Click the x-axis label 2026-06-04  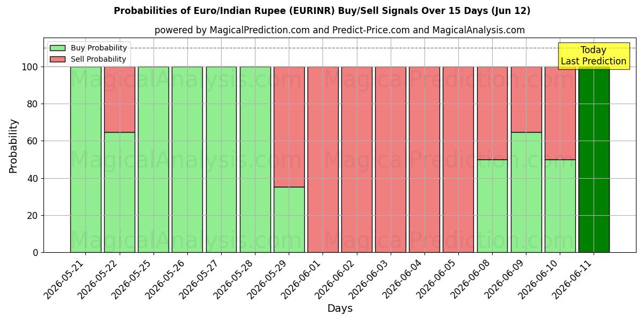404,278
